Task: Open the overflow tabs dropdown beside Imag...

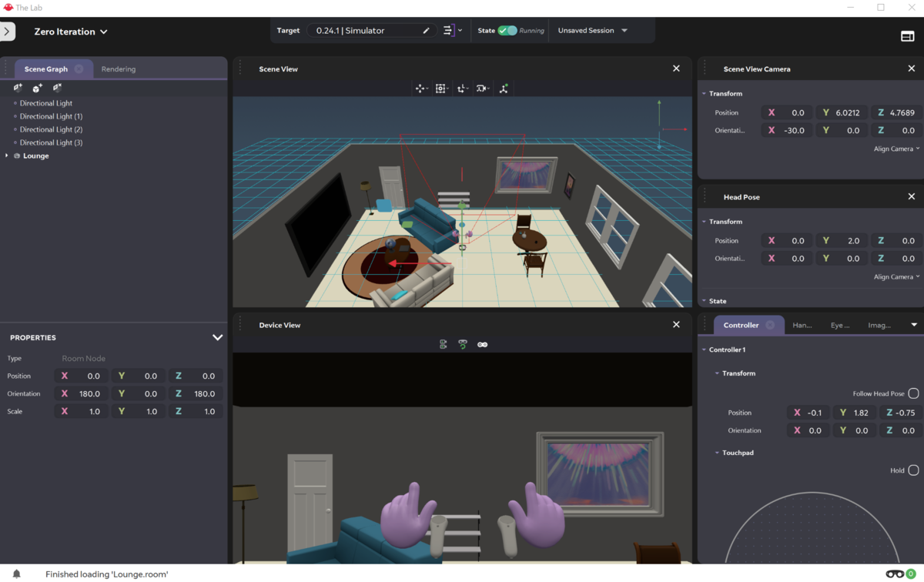Action: tap(914, 325)
